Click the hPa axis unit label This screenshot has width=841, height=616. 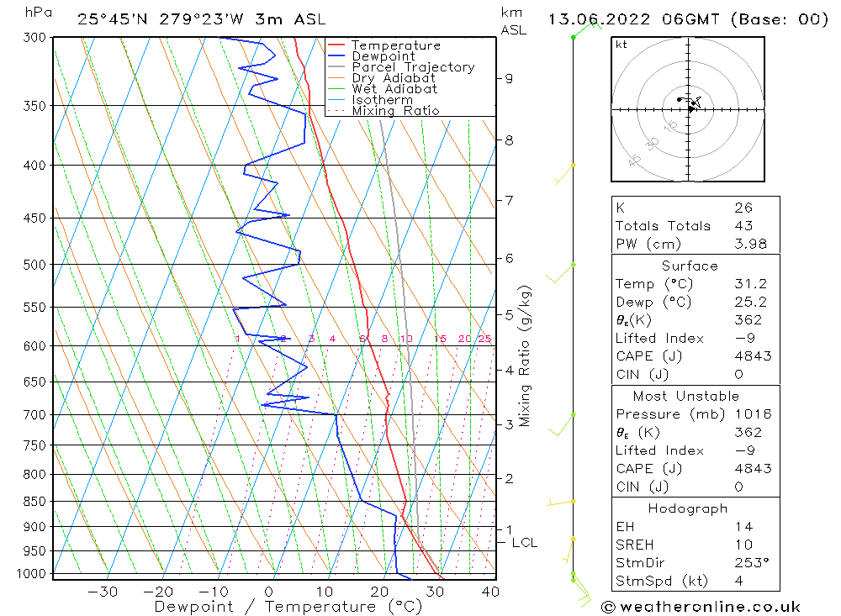click(x=39, y=13)
